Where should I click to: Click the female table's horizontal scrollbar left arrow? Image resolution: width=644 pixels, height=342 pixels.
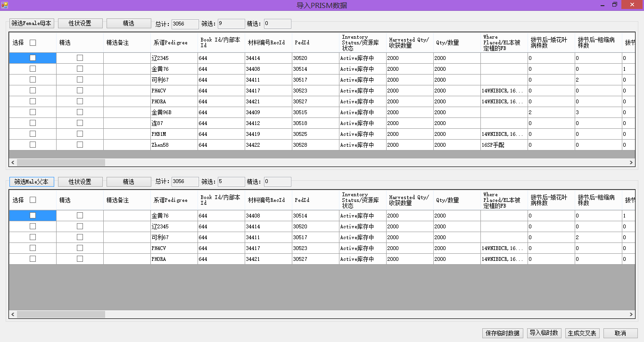[13, 162]
